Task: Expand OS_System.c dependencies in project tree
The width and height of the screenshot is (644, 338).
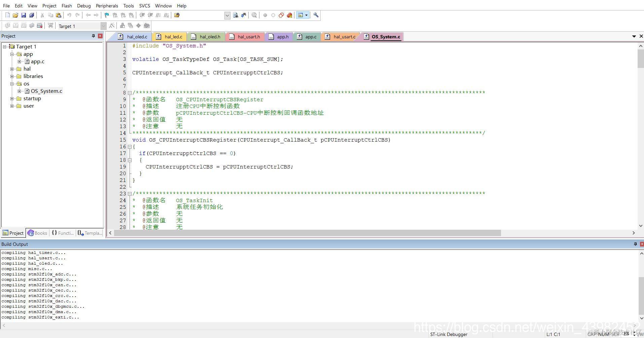Action: 20,91
